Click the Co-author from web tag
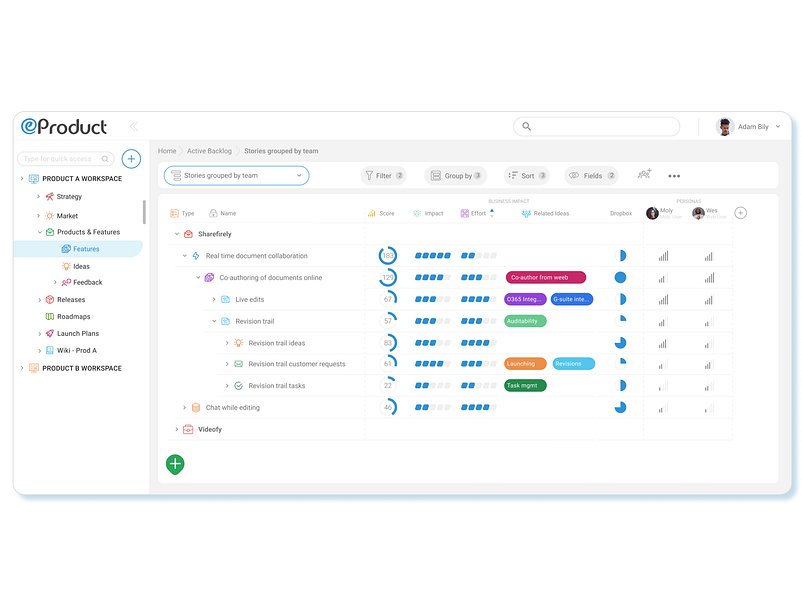This screenshot has width=802, height=600. pos(546,277)
